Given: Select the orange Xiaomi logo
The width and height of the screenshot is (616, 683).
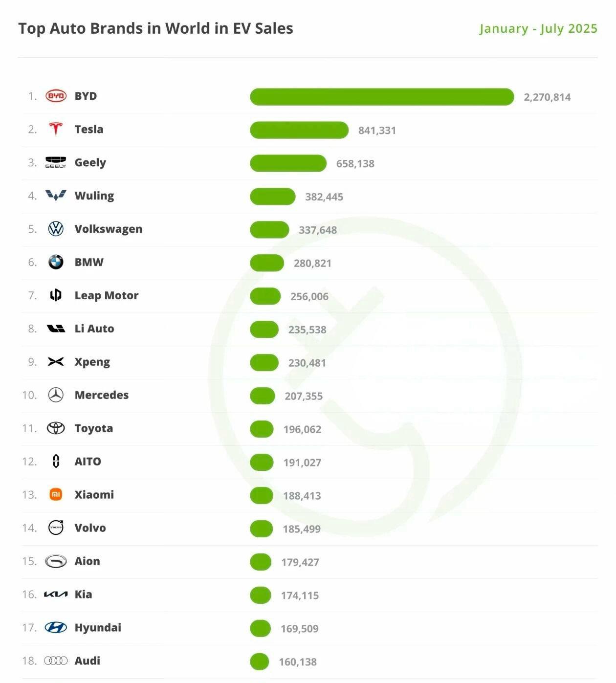Looking at the screenshot, I should [56, 495].
